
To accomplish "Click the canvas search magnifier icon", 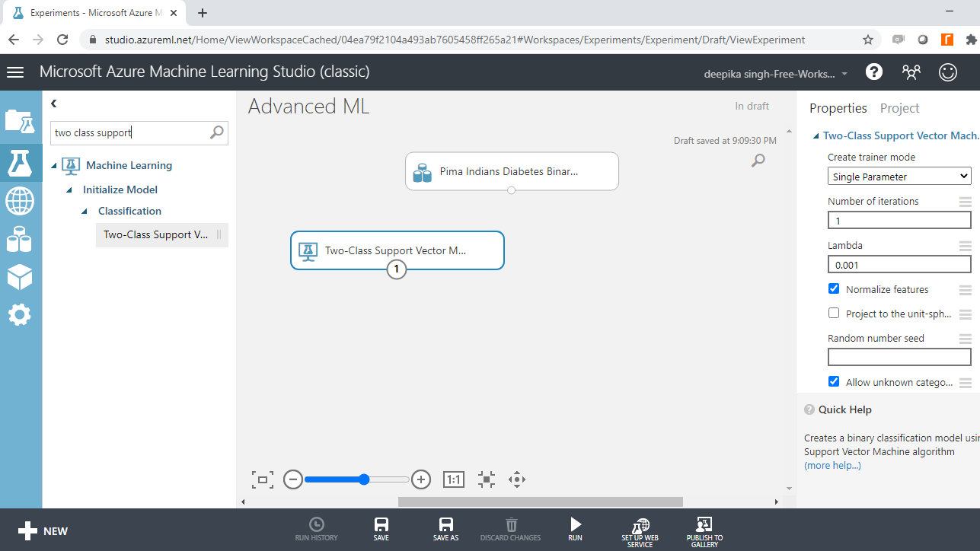I will 758,160.
